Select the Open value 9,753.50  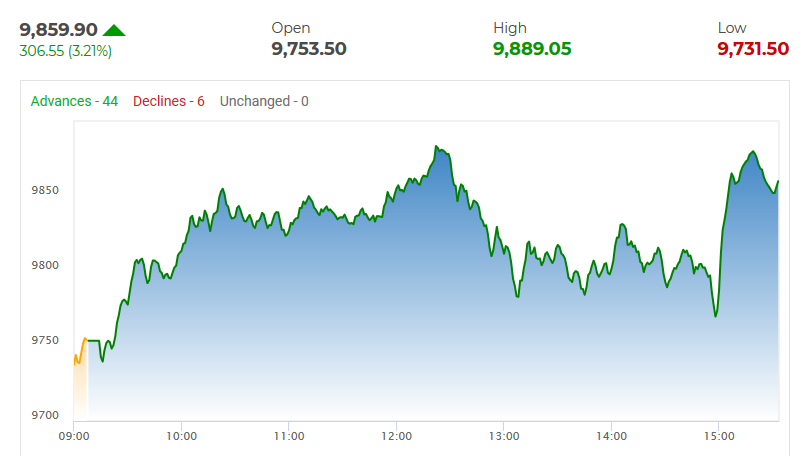309,49
